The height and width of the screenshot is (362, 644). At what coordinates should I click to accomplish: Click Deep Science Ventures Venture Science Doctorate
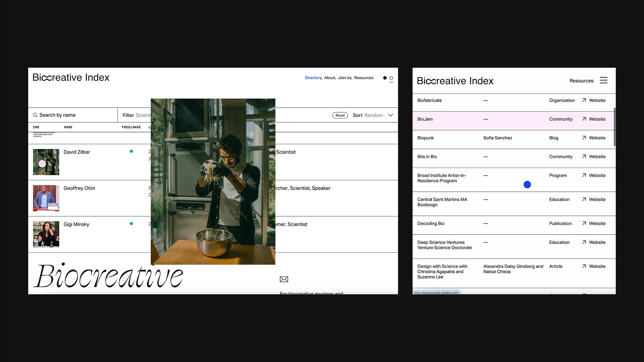point(444,245)
